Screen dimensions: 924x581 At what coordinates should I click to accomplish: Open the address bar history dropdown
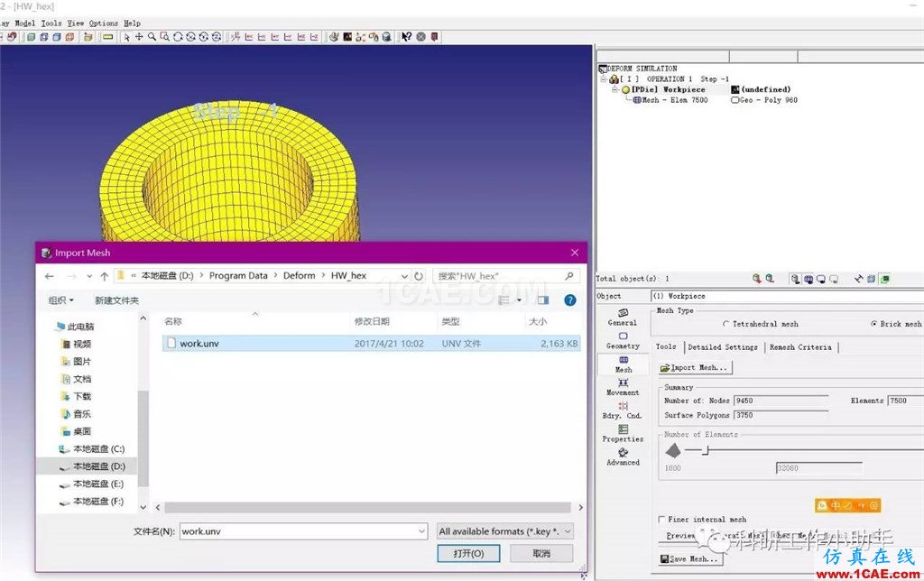pos(404,276)
